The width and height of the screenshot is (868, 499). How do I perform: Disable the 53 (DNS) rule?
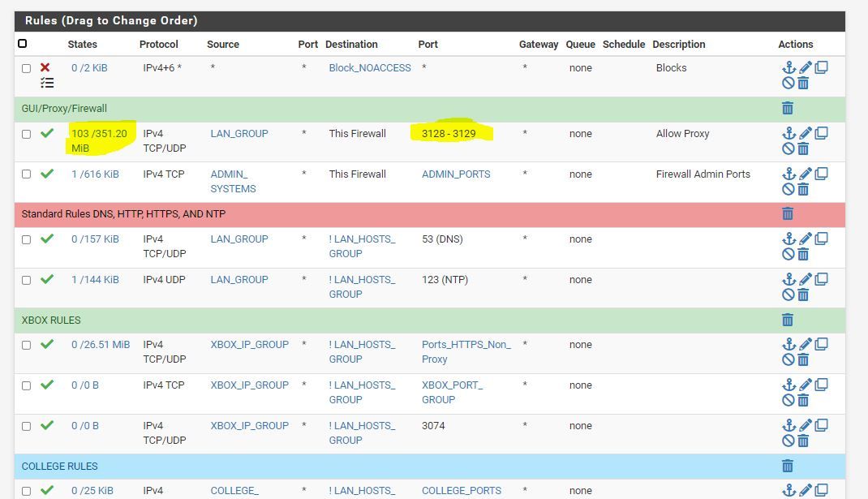pos(789,254)
